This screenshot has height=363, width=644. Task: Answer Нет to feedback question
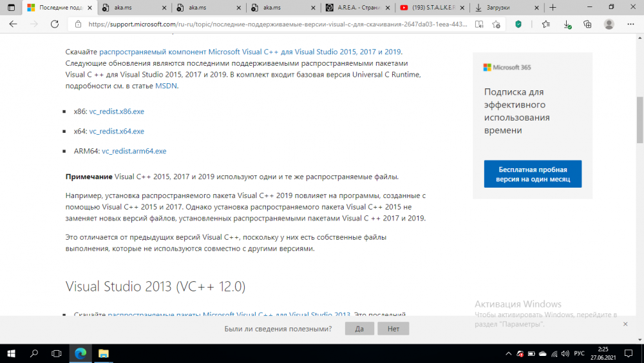click(x=393, y=328)
